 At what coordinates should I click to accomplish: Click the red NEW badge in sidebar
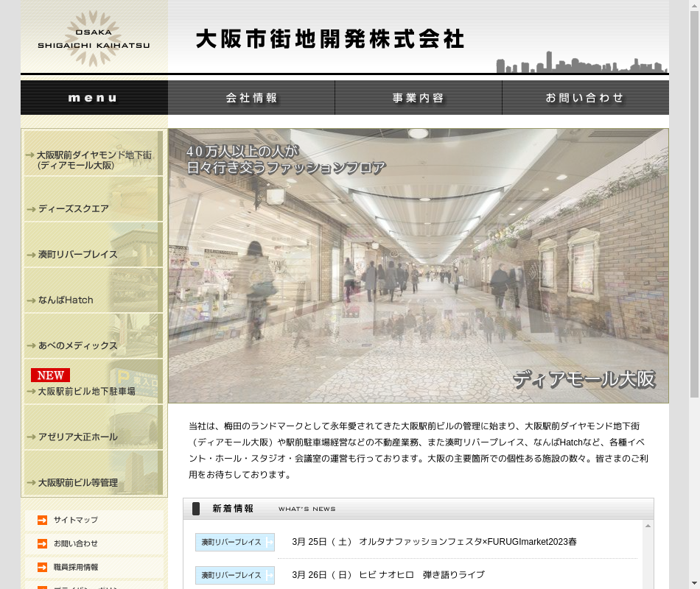pos(50,375)
